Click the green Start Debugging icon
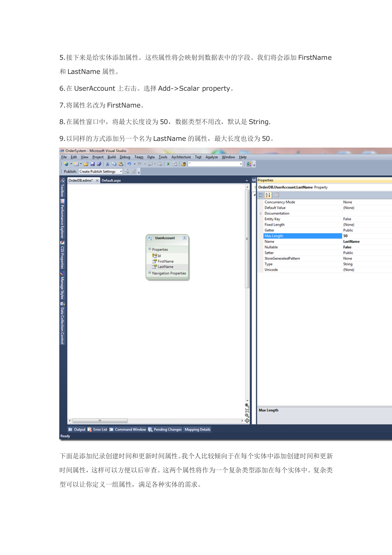The image size is (392, 555). [168, 164]
